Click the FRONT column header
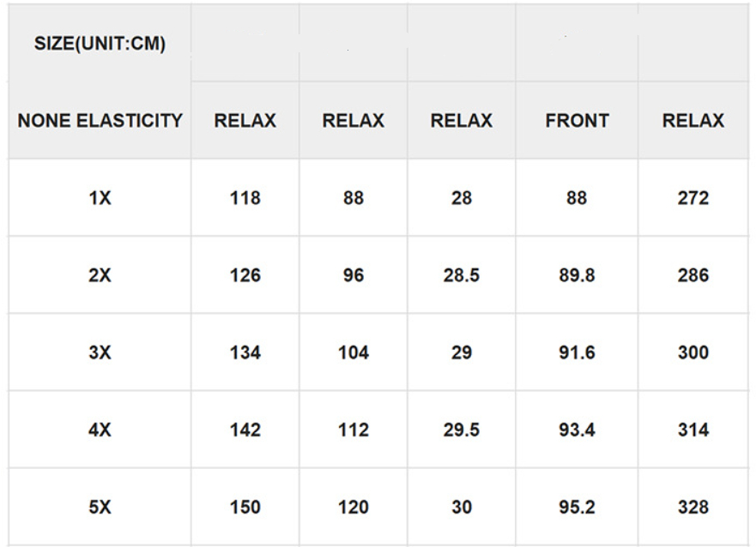The image size is (756, 547). [x=577, y=121]
